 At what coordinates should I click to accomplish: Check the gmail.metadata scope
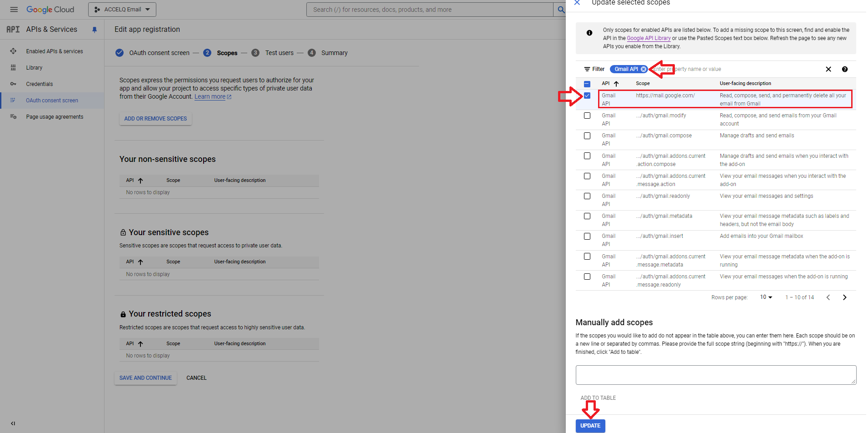click(587, 216)
